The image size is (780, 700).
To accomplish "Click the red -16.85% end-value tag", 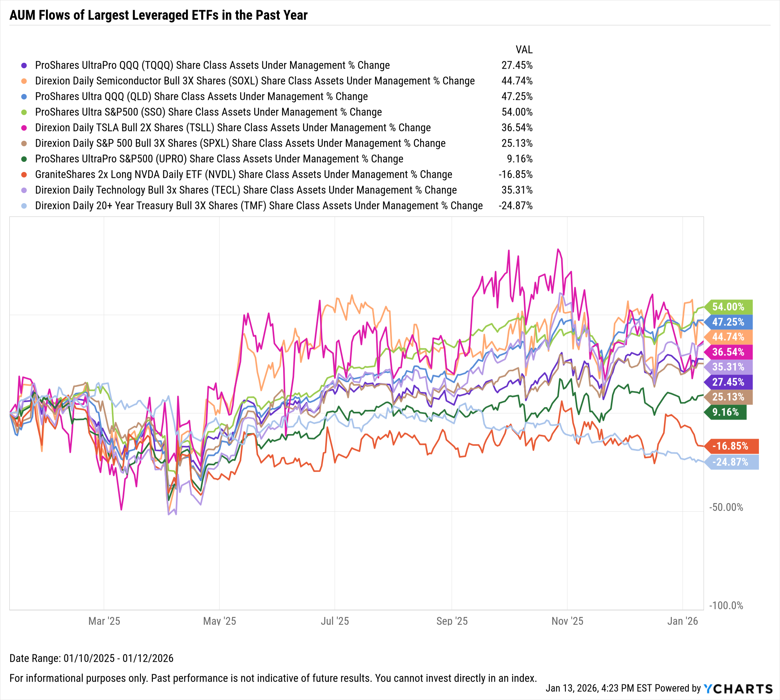I will coord(730,446).
